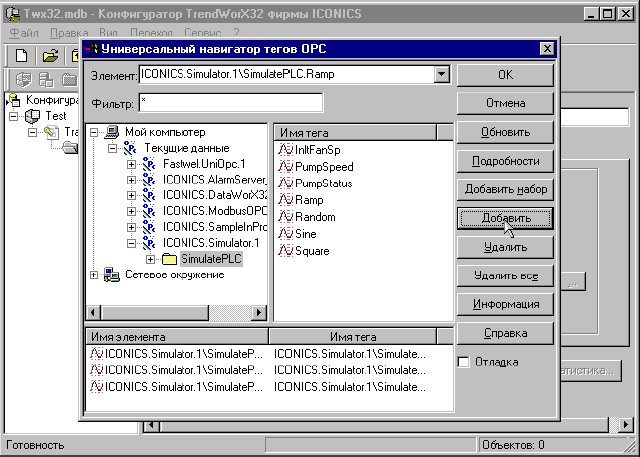Expand the ICONICS.DataWorX32 node
Screen dimensions: 640x457
click(x=131, y=195)
